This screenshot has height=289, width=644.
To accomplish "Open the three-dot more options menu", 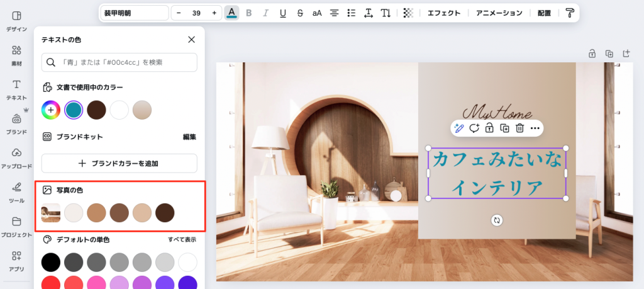I will click(x=535, y=128).
